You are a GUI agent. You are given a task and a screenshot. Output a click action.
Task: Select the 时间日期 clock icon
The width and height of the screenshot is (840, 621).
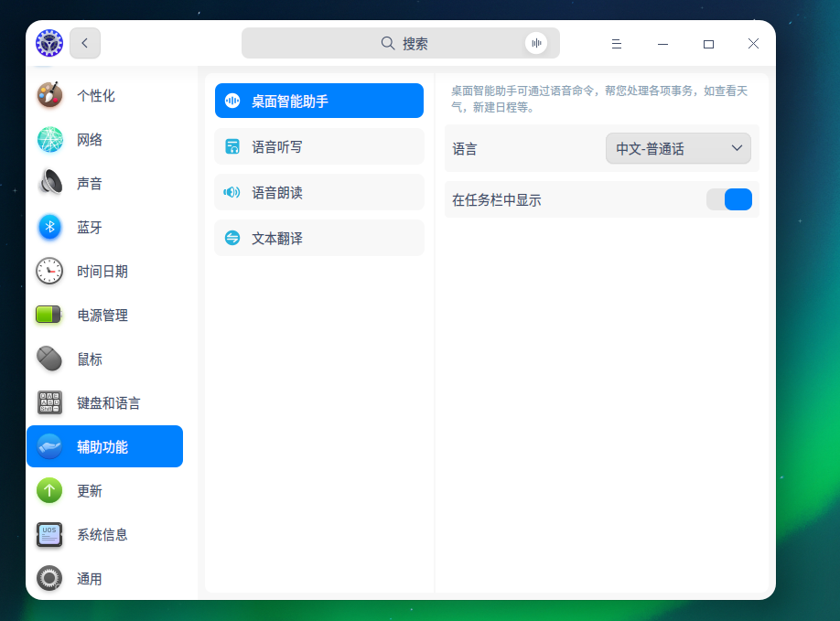point(49,272)
